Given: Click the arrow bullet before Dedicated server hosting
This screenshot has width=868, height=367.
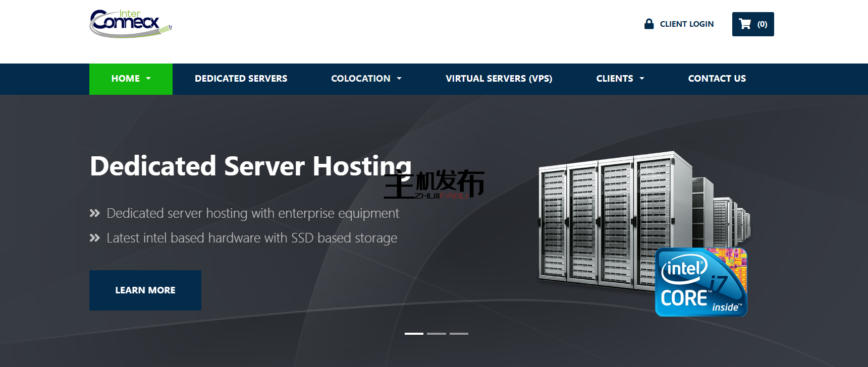Looking at the screenshot, I should point(95,213).
